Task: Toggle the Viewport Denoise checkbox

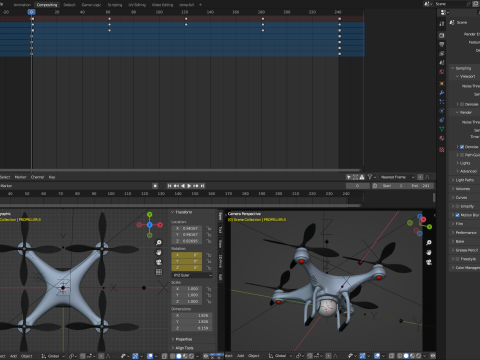Action: 462,104
